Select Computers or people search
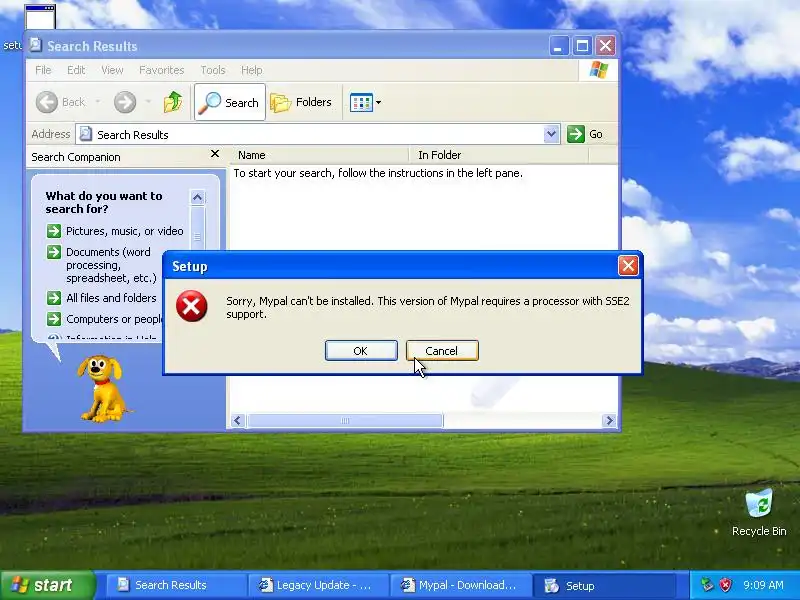This screenshot has height=600, width=800. coord(114,319)
